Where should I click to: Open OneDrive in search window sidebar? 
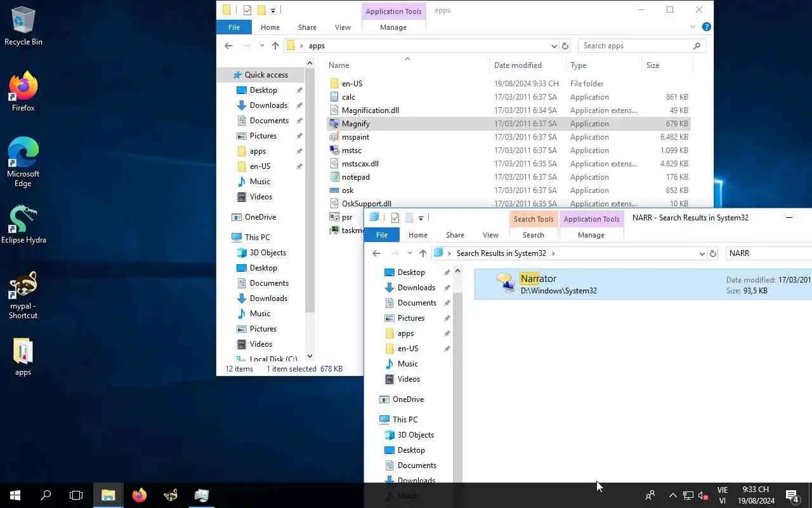tap(408, 399)
